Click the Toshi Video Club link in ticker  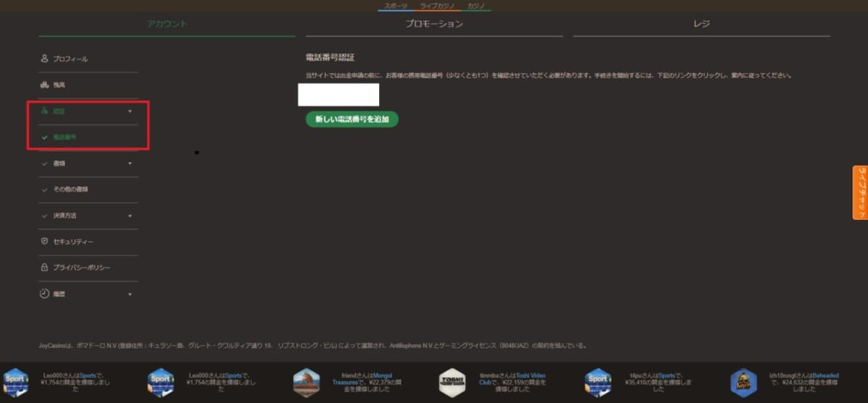(512, 379)
